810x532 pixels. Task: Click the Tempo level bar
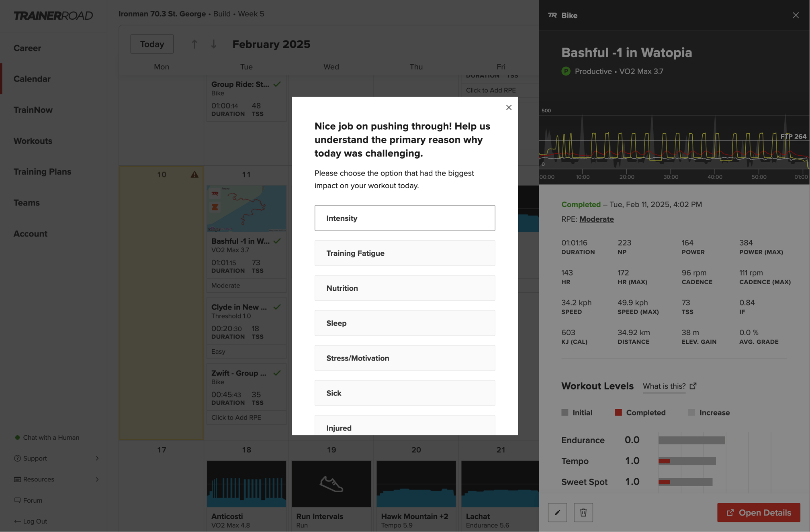tap(687, 461)
